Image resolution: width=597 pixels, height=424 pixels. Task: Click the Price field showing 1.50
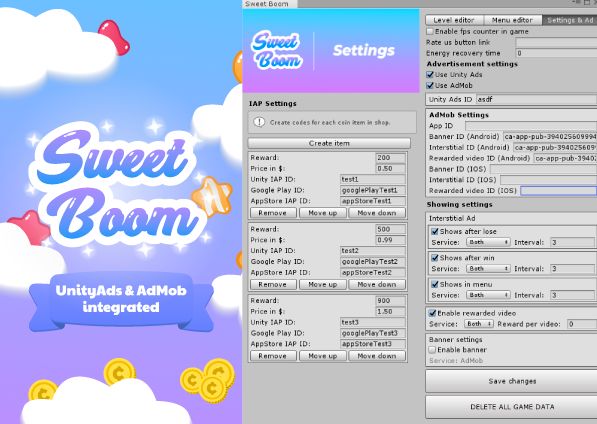(x=391, y=311)
